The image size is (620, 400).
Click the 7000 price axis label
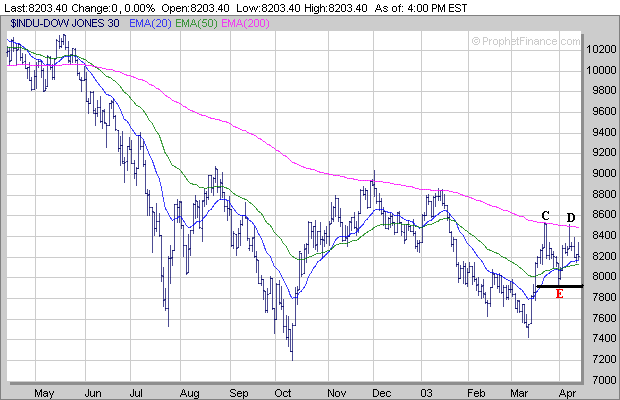pyautogui.click(x=604, y=380)
